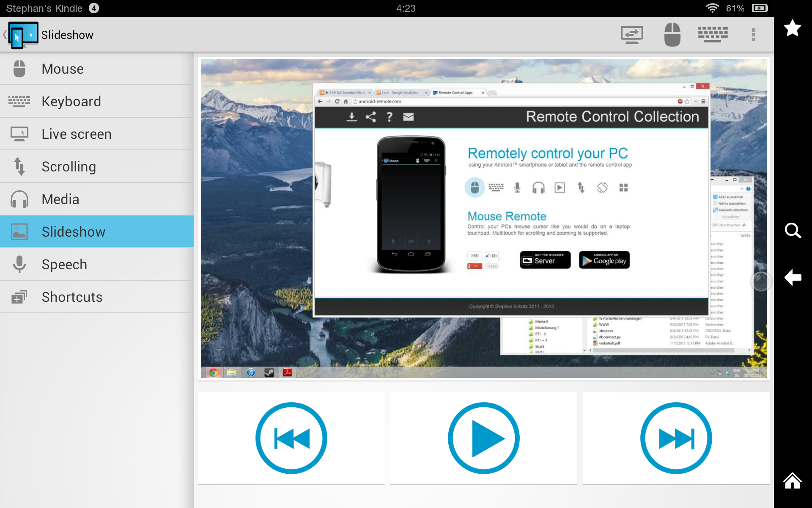Go home via the home icon bottom right
812x508 pixels.
(793, 480)
